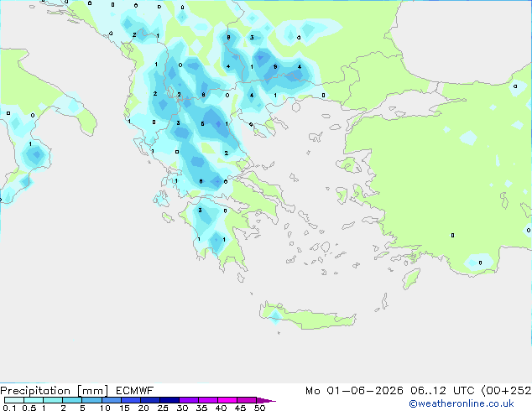Select the 35–40 mm legend color box

[x=208, y=400]
